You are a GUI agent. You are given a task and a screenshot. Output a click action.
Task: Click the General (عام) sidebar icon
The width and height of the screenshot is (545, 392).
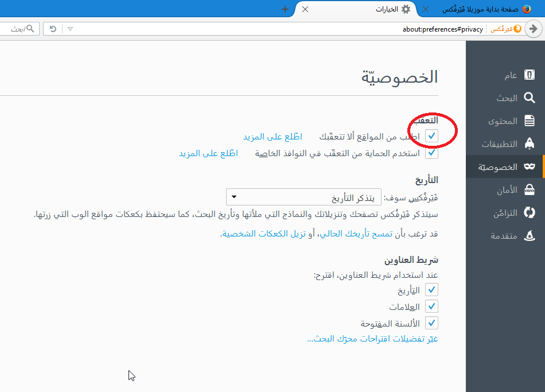coord(530,75)
